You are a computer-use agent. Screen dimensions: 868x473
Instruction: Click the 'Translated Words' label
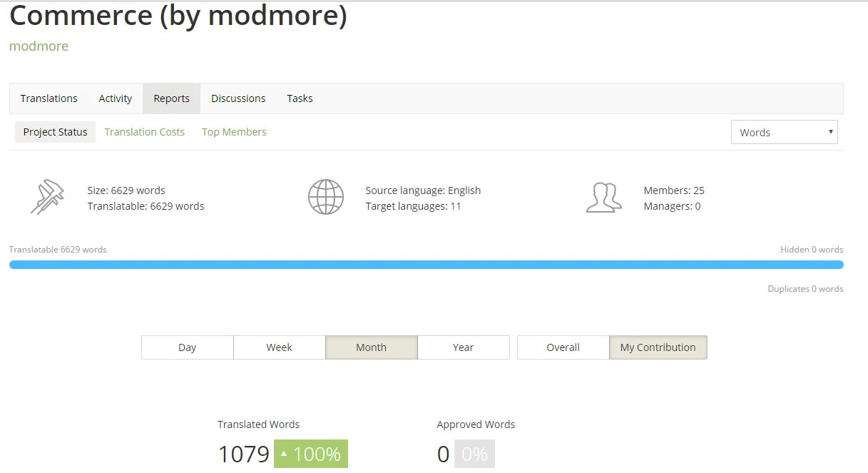259,424
